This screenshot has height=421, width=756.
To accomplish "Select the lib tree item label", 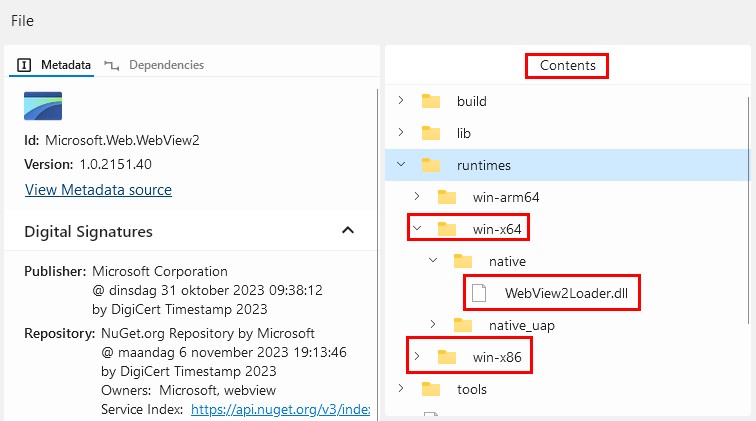I will tap(463, 133).
